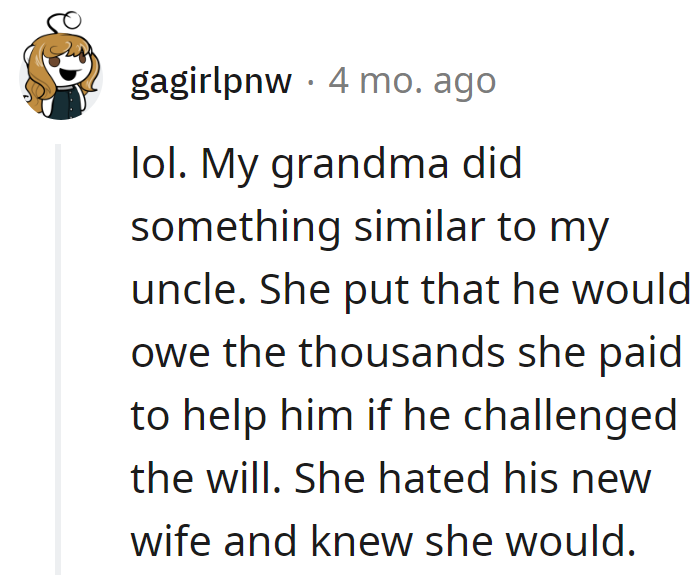Click the line 'uncle. She put that he would'
699x575 pixels.
(x=410, y=291)
